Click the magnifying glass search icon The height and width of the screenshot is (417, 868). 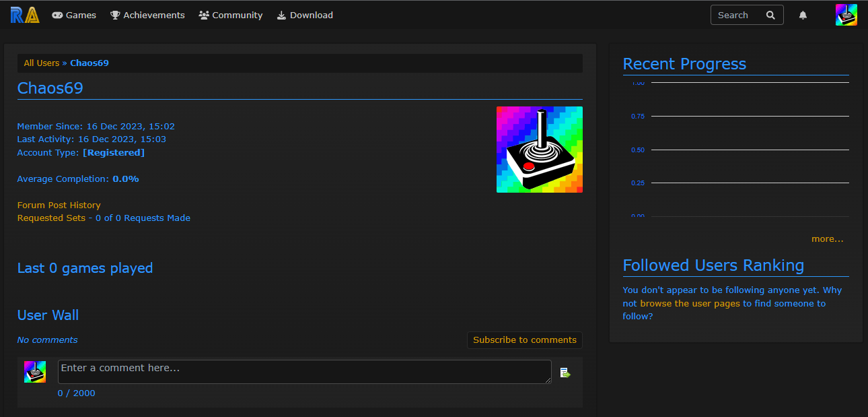pyautogui.click(x=771, y=15)
